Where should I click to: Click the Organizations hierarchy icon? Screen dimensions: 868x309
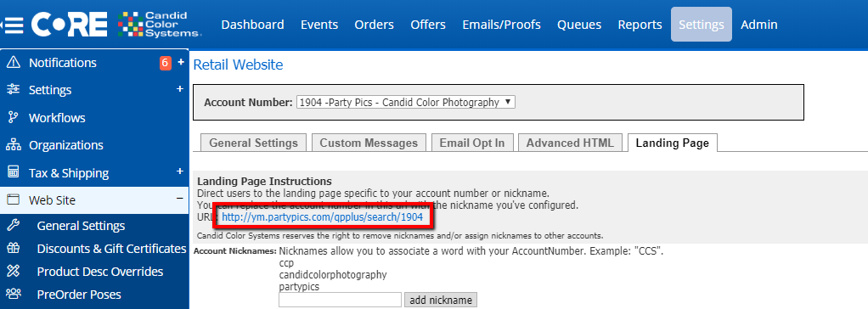(14, 145)
